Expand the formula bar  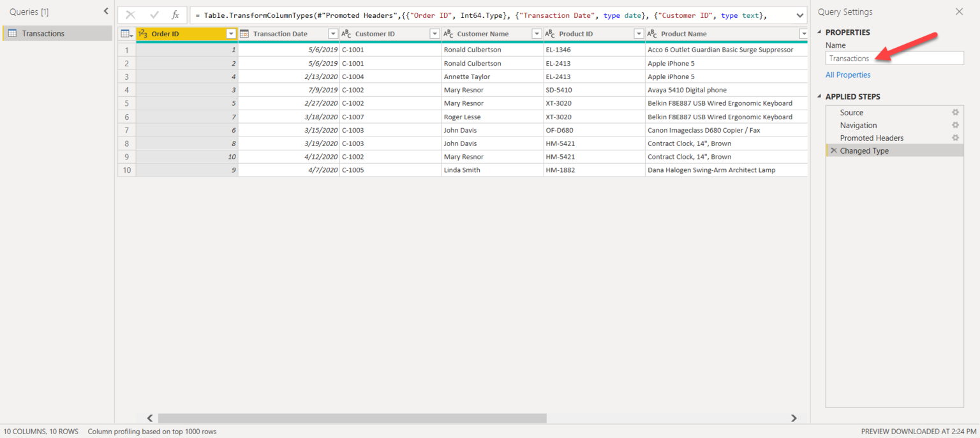[799, 15]
